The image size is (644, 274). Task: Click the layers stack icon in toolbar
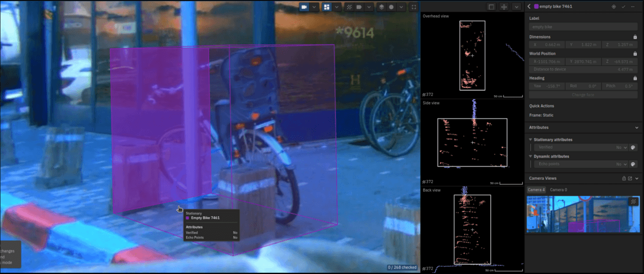tap(381, 7)
